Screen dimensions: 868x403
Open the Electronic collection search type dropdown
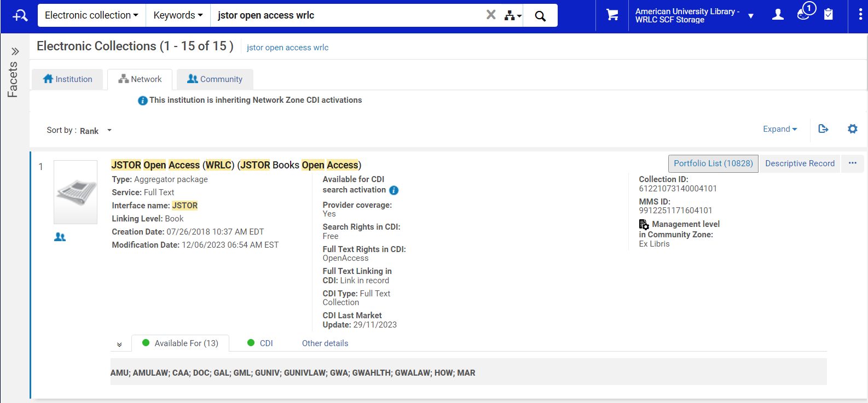[x=91, y=15]
